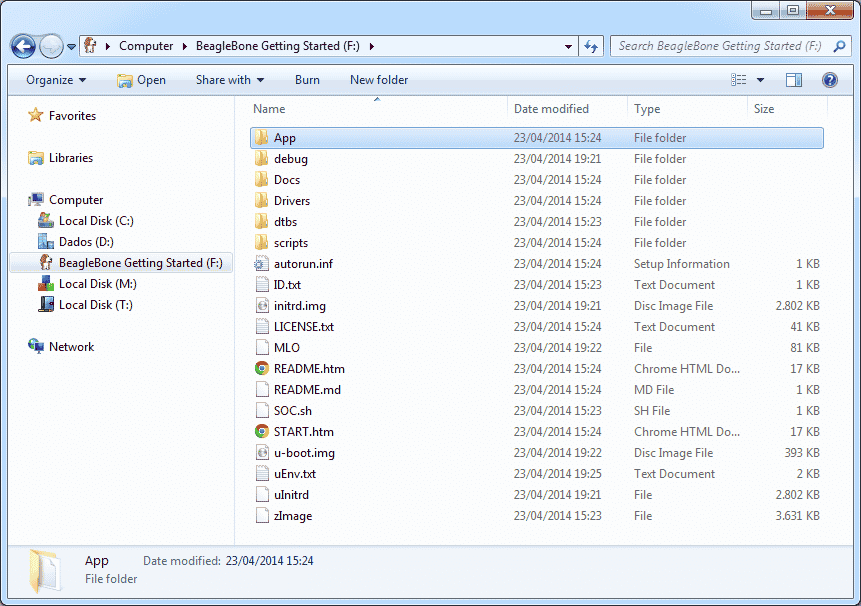Select Network in the navigation pane
Viewport: 861px width, 606px height.
click(71, 347)
